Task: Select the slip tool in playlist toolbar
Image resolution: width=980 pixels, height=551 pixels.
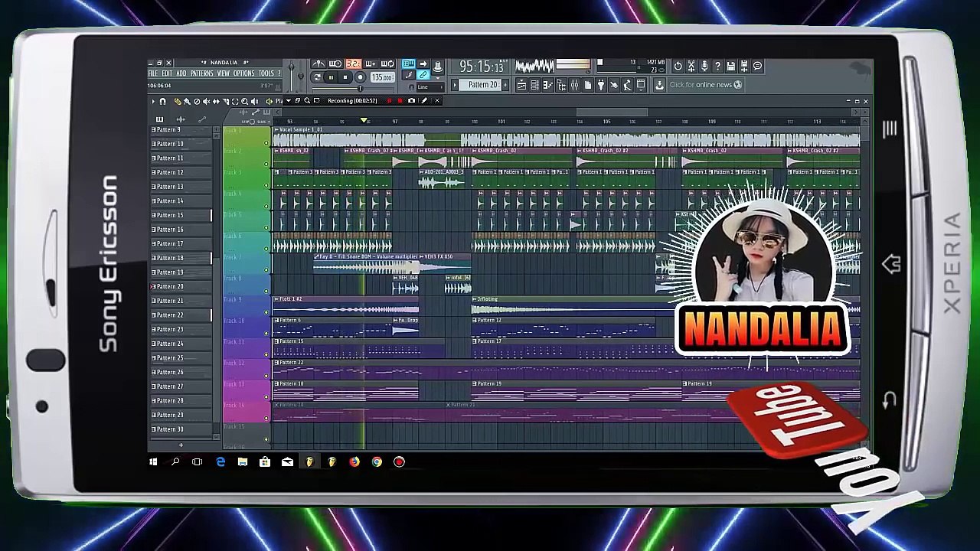Action: point(216,101)
